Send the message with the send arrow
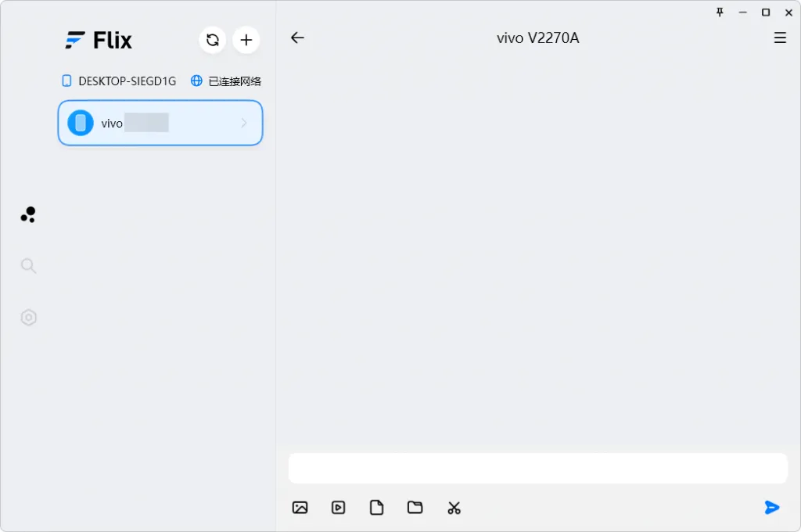 (x=772, y=508)
